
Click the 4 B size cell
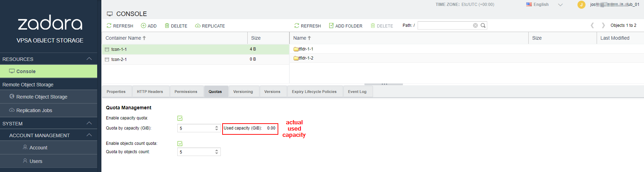click(x=253, y=49)
